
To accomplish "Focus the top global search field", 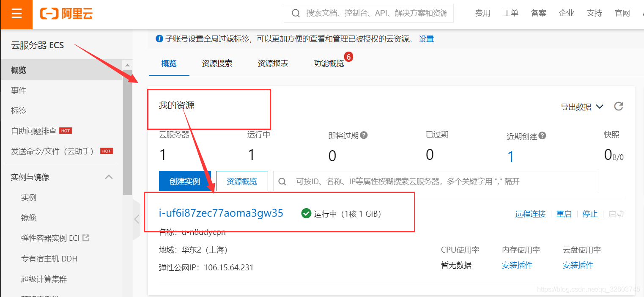I will (x=369, y=14).
